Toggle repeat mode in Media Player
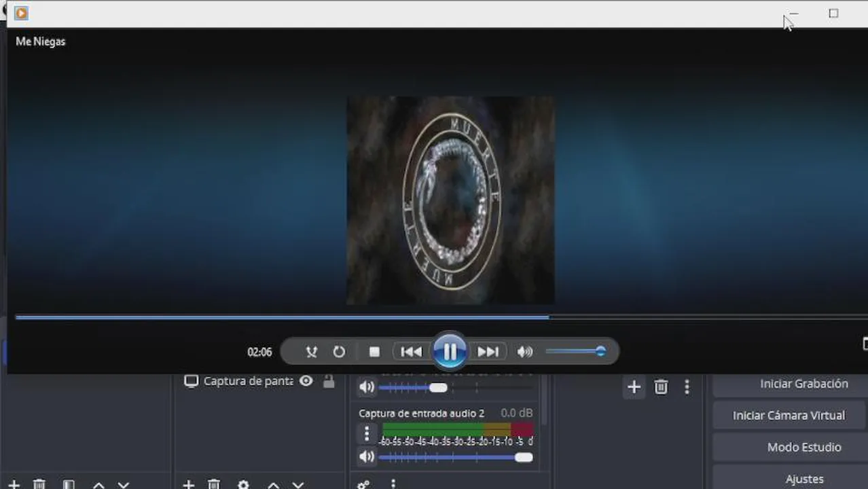The image size is (868, 489). click(339, 351)
